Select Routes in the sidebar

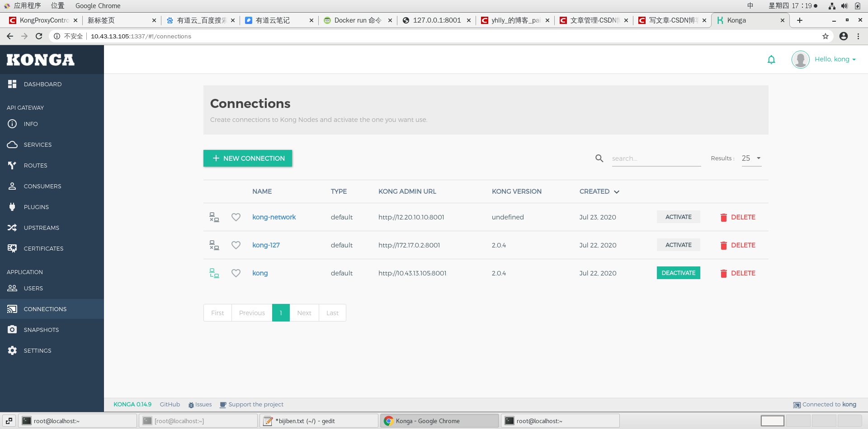[35, 165]
